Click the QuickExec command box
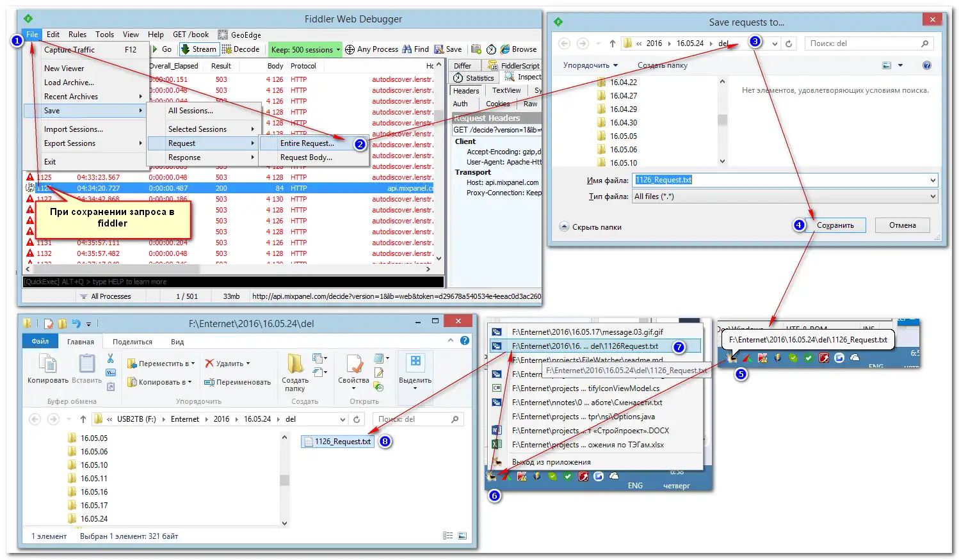Image resolution: width=959 pixels, height=560 pixels. [x=233, y=282]
